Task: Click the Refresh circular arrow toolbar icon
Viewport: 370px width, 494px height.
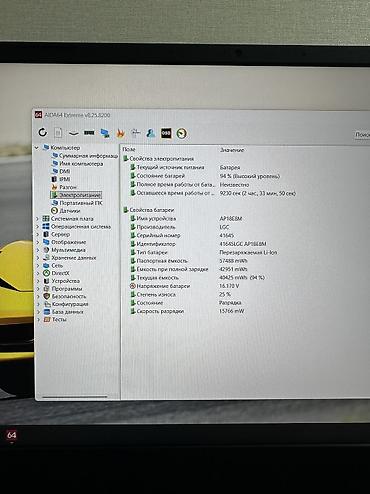Action: 43,132
